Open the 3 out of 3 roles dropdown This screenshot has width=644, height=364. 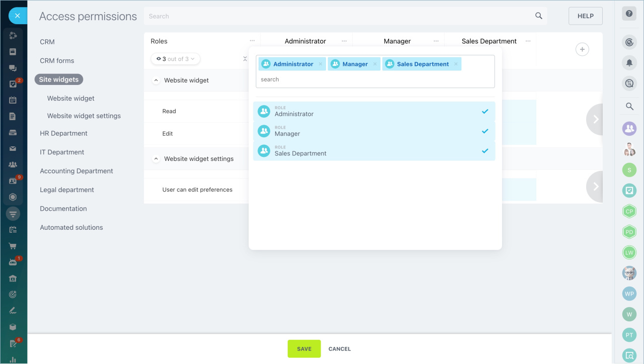176,59
